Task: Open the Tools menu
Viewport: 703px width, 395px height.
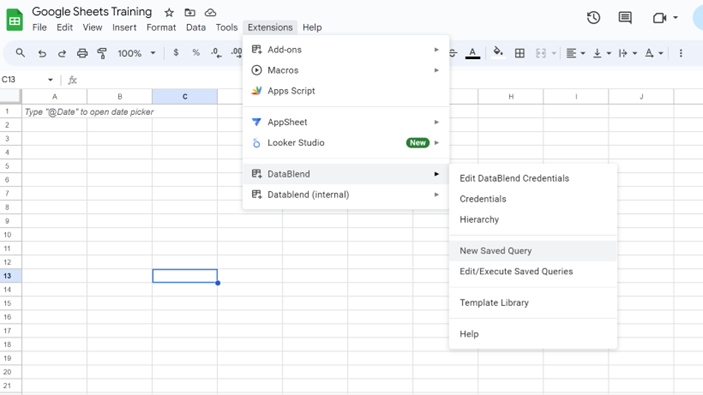Action: 226,28
